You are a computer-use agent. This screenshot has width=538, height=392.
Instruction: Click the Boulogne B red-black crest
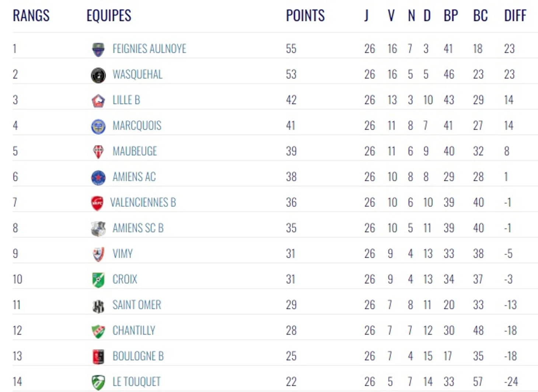pyautogui.click(x=98, y=357)
